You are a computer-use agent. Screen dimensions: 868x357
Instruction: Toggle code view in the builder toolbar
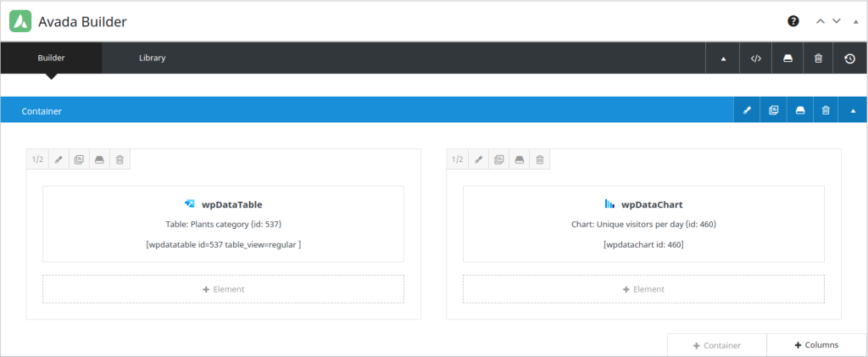point(755,59)
